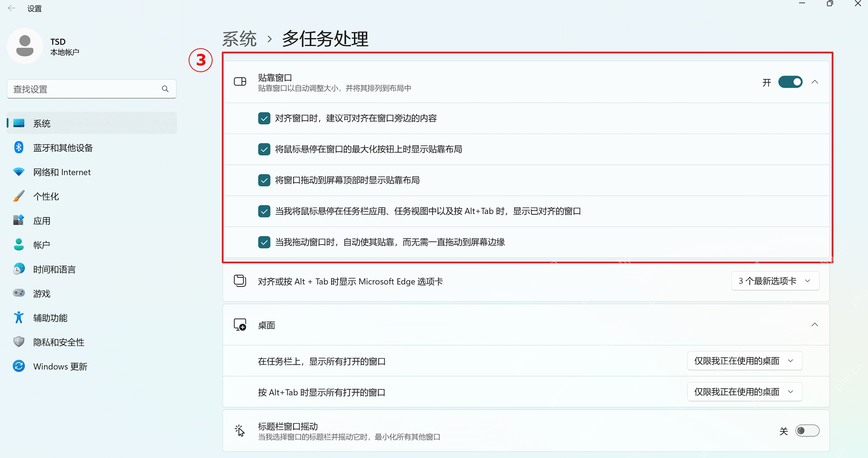The width and height of the screenshot is (868, 458).
Task: Click the 帐户 person icon
Action: tap(19, 245)
